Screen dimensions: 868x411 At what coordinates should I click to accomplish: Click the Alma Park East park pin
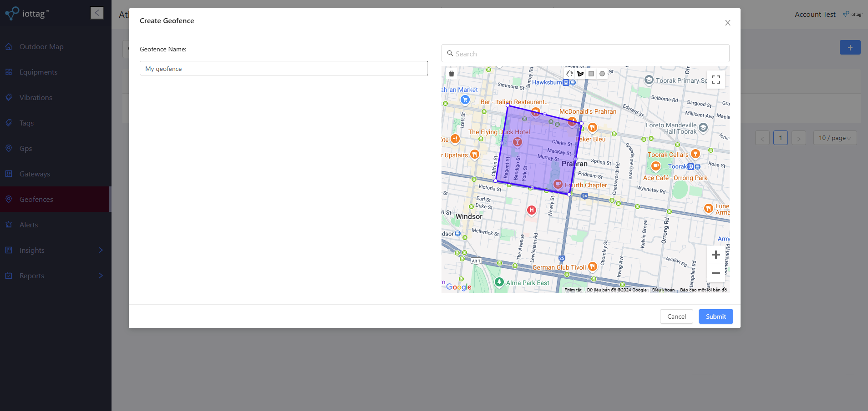pyautogui.click(x=499, y=282)
